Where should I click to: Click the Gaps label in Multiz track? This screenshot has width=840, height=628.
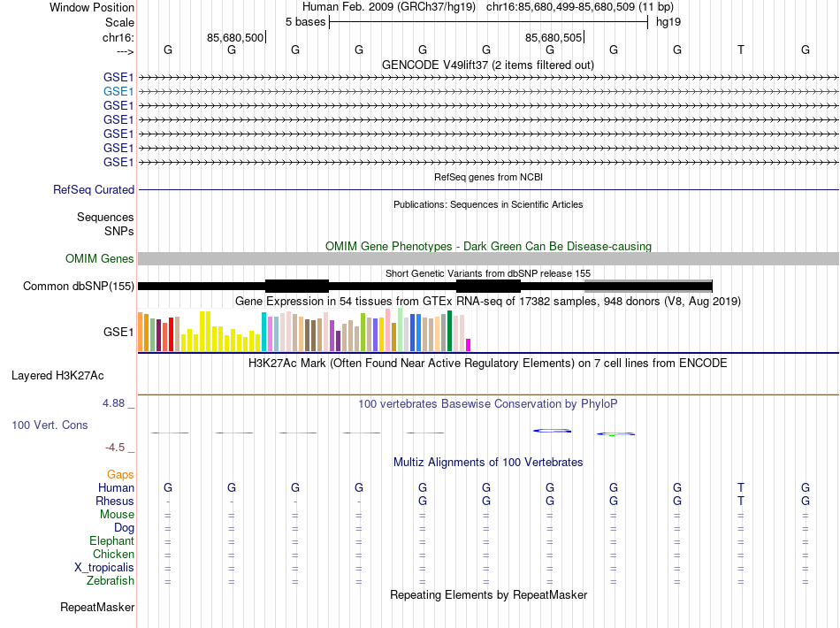click(120, 474)
